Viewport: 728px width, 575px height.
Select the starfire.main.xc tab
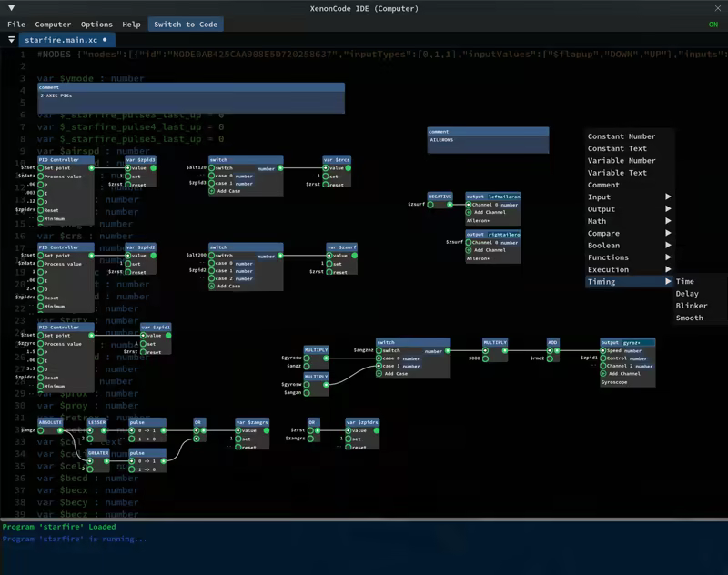click(x=59, y=40)
